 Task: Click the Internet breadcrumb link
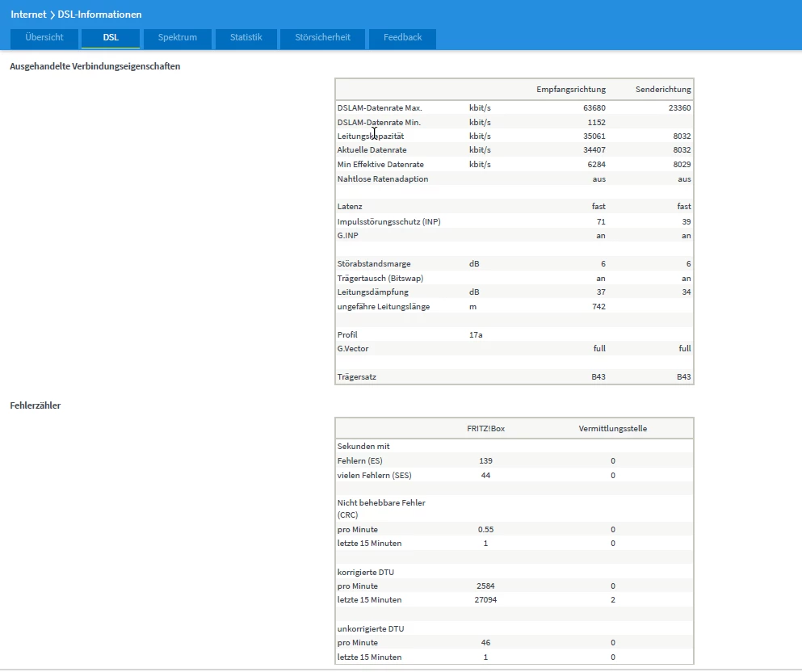coord(28,15)
